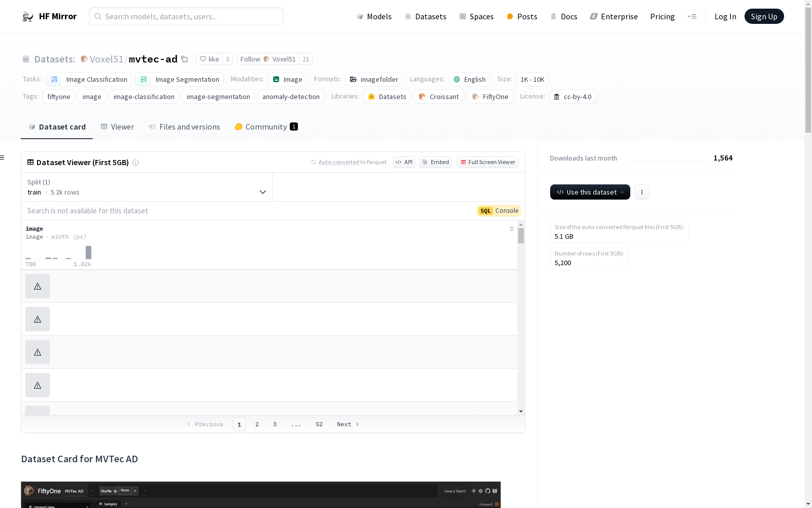Screen dimensions: 812x508
Task: Copy dataset name with copy icon
Action: [x=185, y=59]
